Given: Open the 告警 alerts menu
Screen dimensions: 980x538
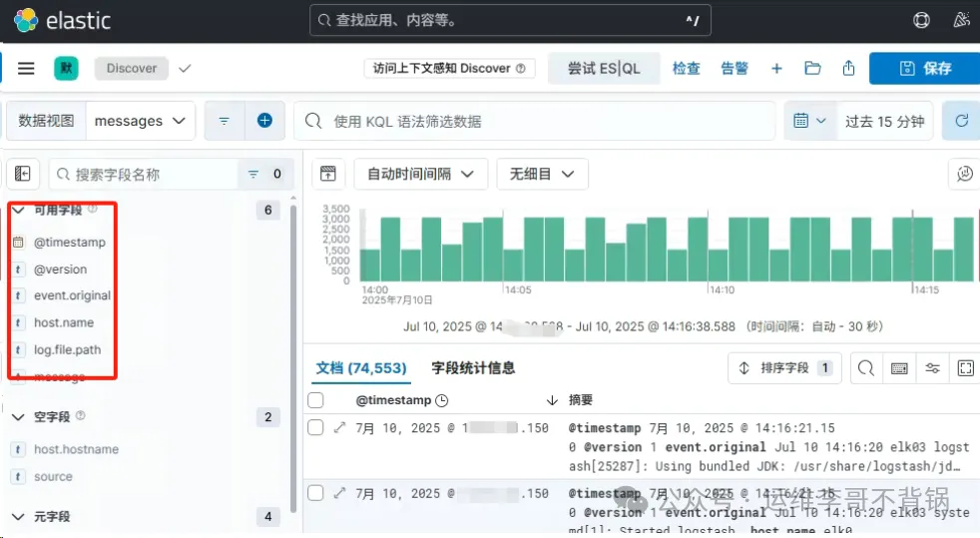Looking at the screenshot, I should click(735, 68).
